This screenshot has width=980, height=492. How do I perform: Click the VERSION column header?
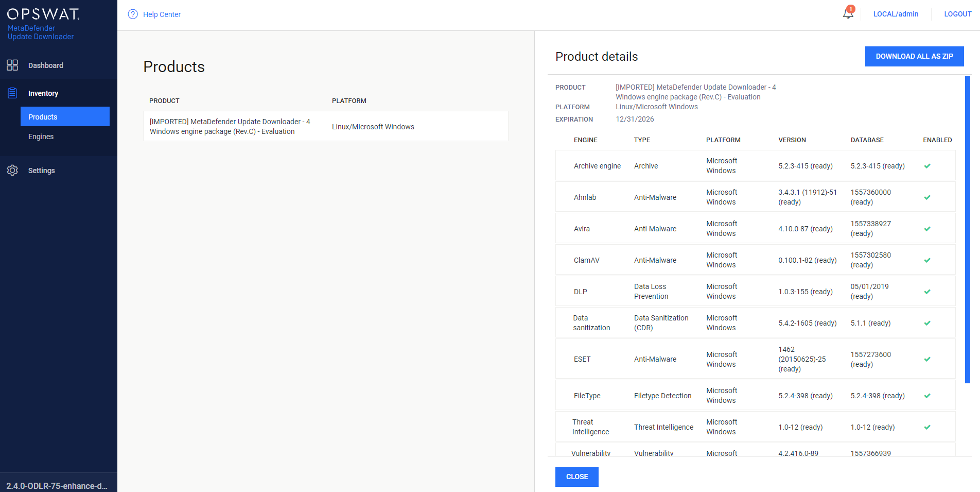click(792, 140)
